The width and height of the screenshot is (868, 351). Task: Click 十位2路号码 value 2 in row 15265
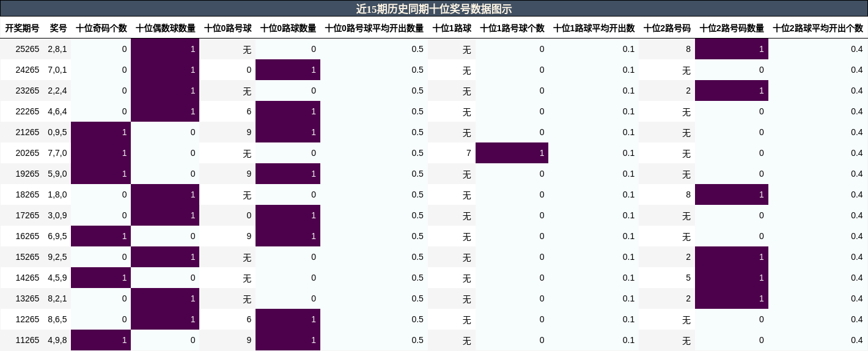(x=688, y=257)
